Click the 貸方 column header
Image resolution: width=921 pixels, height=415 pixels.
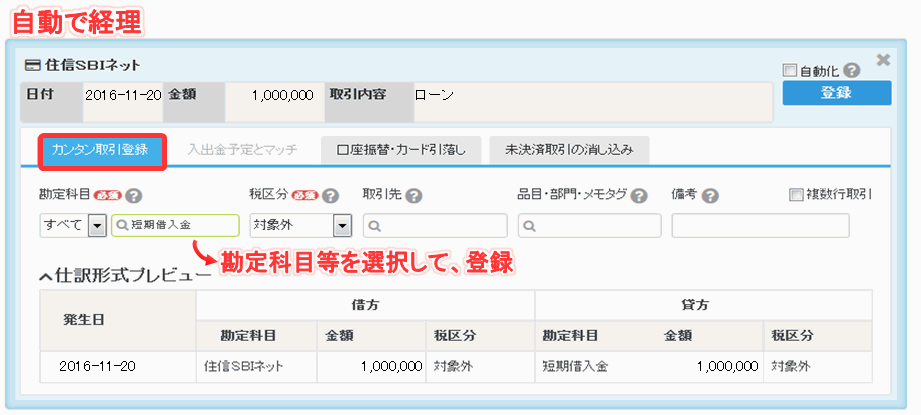(x=704, y=305)
